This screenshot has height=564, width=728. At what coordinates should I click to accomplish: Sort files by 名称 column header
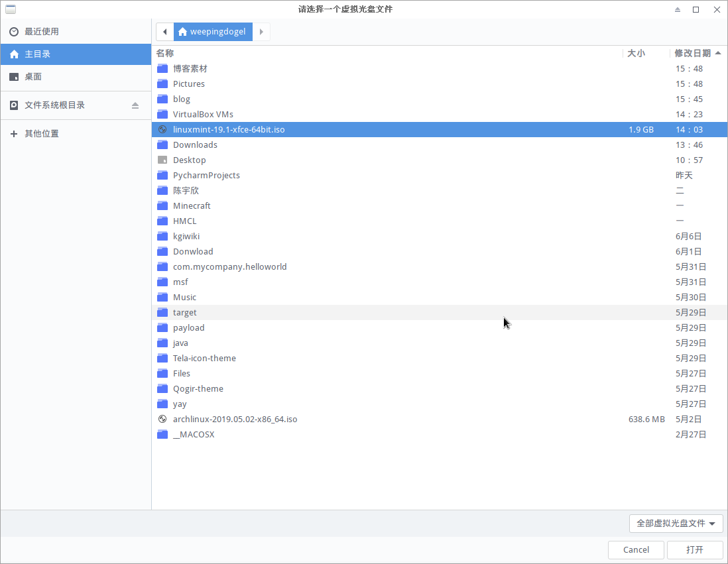point(165,53)
